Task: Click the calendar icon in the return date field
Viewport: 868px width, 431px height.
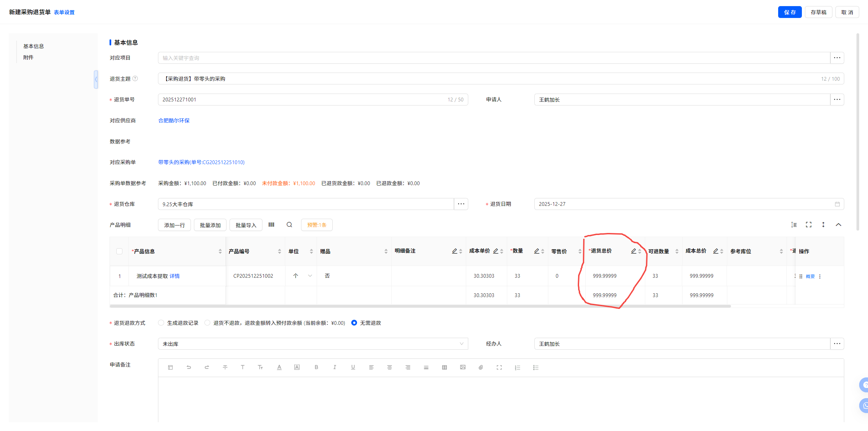Action: (837, 204)
